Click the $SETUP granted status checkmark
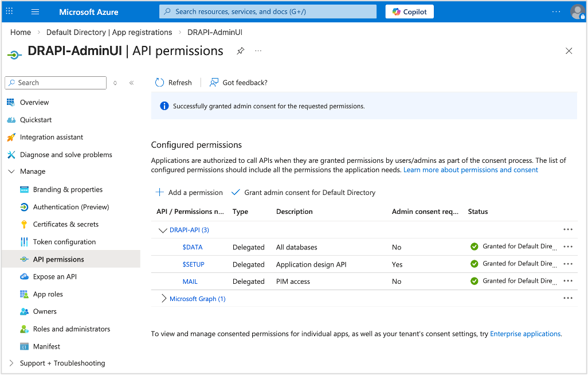Viewport: 588px width, 375px height. 475,264
